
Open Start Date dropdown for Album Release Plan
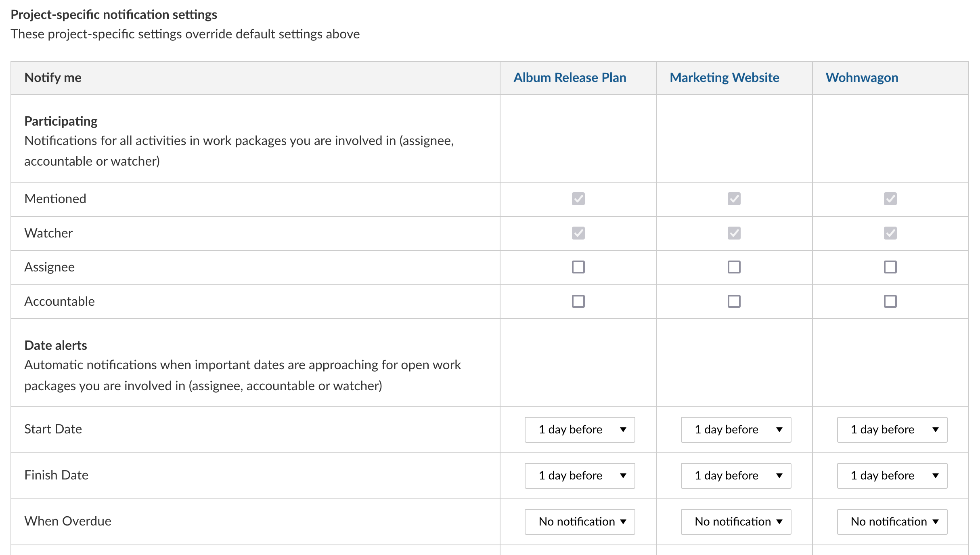click(580, 429)
